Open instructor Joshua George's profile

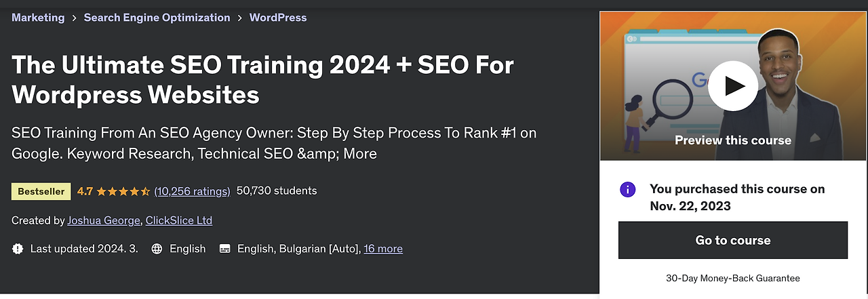point(103,220)
